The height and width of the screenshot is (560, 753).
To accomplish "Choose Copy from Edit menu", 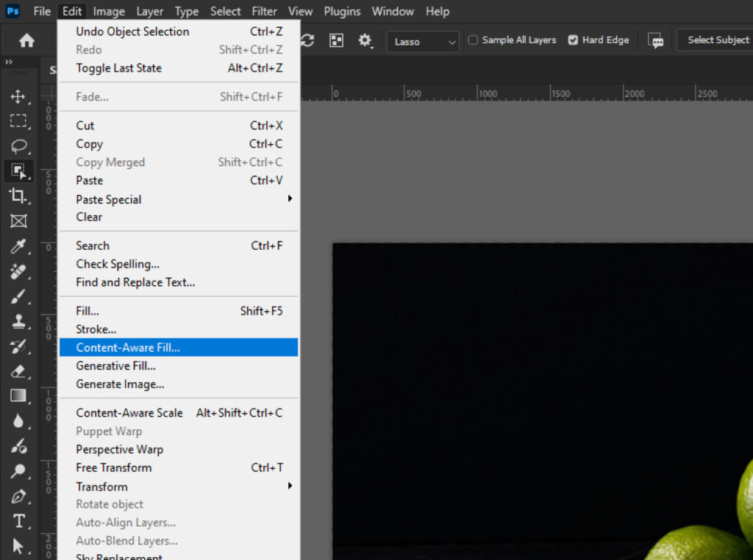I will point(179,144).
